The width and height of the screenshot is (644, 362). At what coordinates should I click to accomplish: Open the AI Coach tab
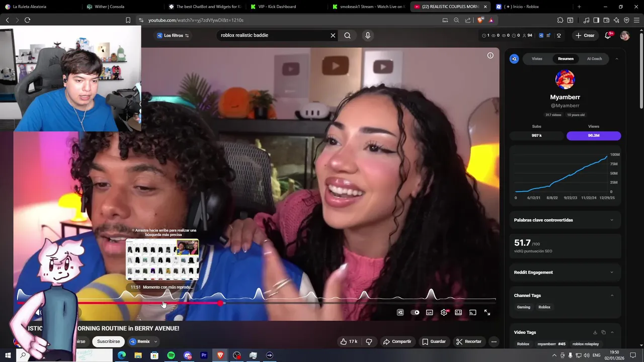(594, 59)
